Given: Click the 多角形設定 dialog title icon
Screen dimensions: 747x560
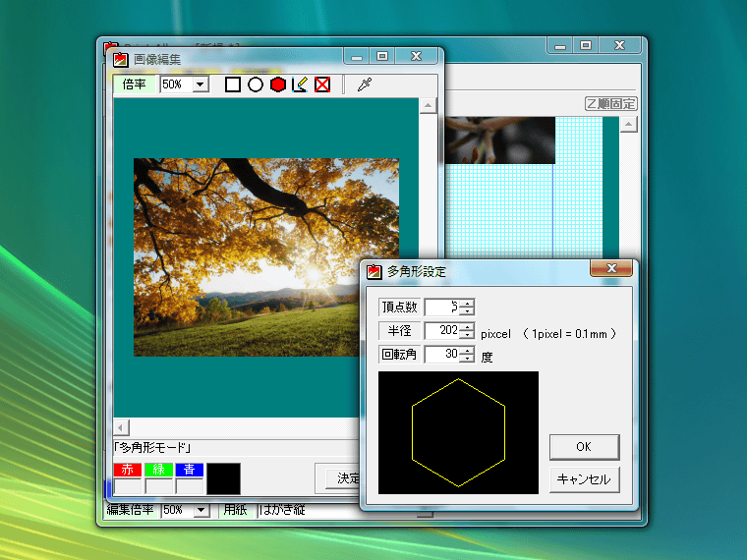Looking at the screenshot, I should tap(373, 272).
